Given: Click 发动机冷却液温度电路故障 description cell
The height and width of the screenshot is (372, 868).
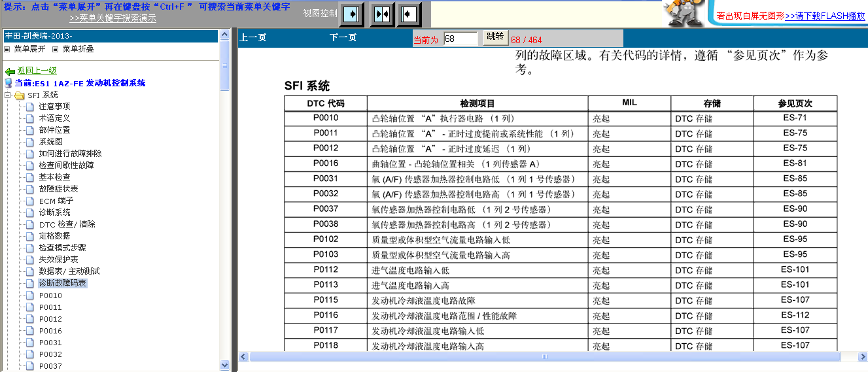Looking at the screenshot, I should (x=477, y=300).
